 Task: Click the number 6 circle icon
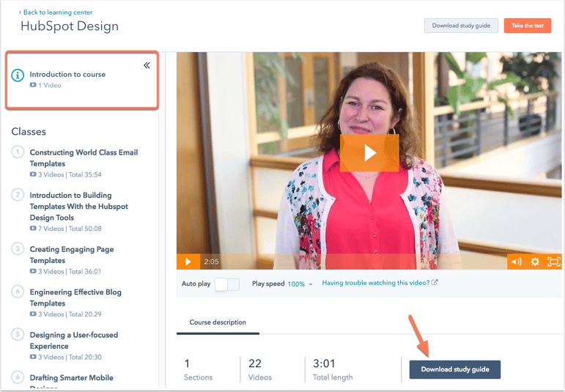18,377
